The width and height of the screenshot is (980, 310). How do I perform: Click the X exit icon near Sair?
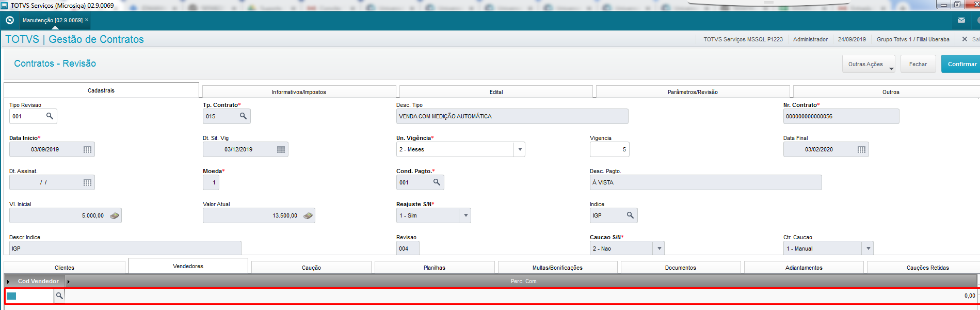965,39
